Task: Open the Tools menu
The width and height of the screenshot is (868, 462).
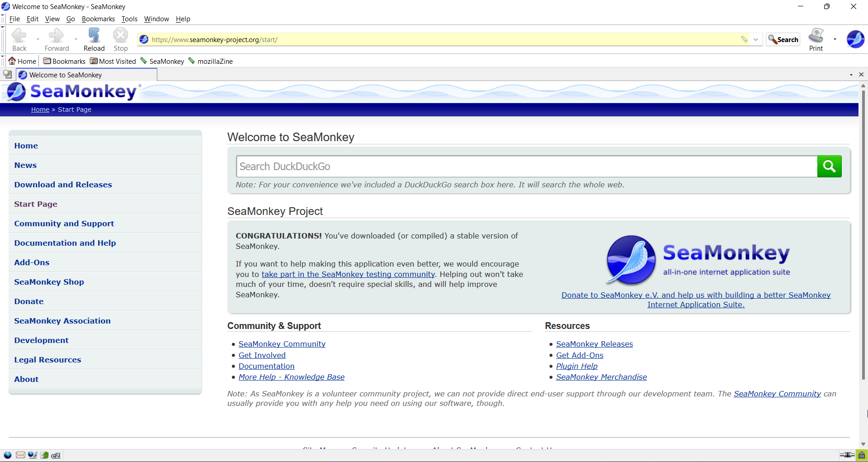Action: (129, 19)
